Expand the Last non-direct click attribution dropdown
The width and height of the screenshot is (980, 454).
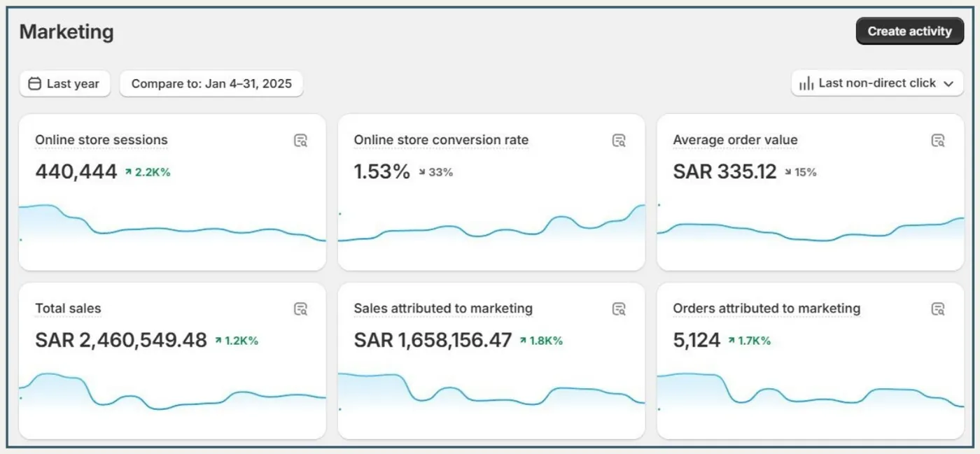pyautogui.click(x=877, y=83)
